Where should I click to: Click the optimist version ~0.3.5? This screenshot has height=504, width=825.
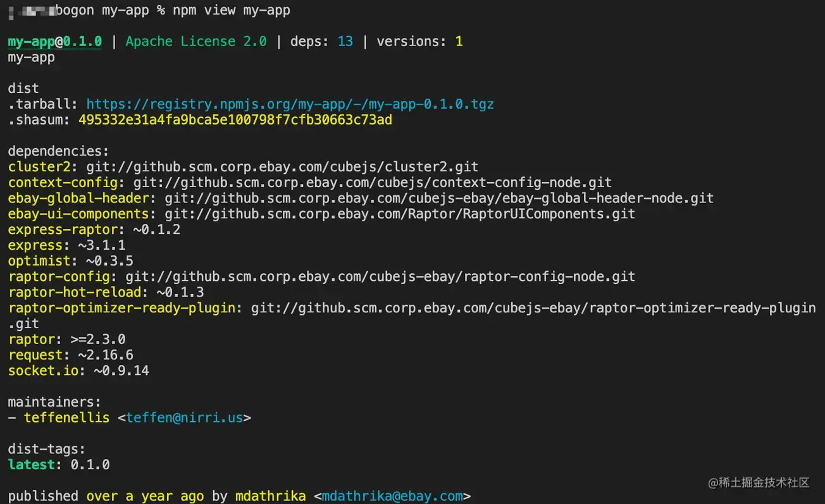[109, 261]
